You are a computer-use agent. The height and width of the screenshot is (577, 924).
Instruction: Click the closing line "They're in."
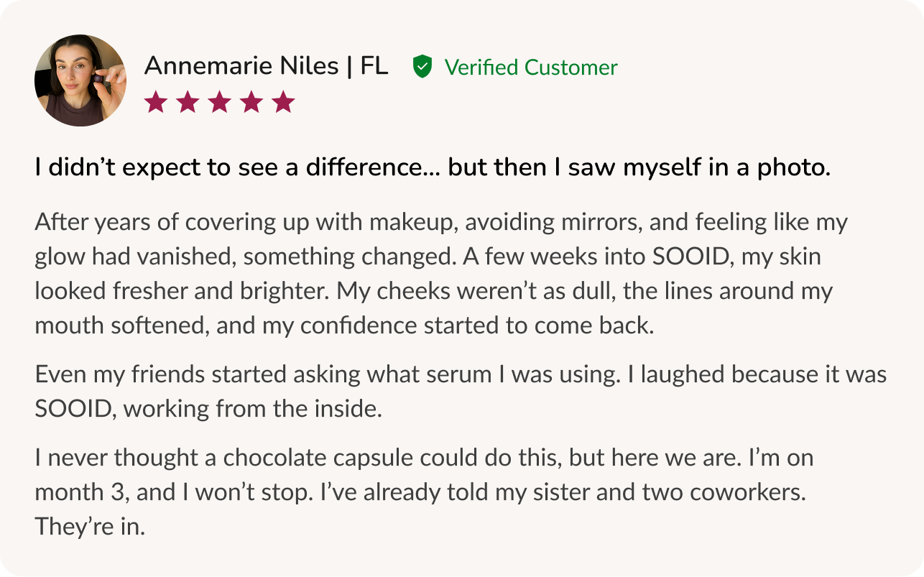click(x=90, y=527)
